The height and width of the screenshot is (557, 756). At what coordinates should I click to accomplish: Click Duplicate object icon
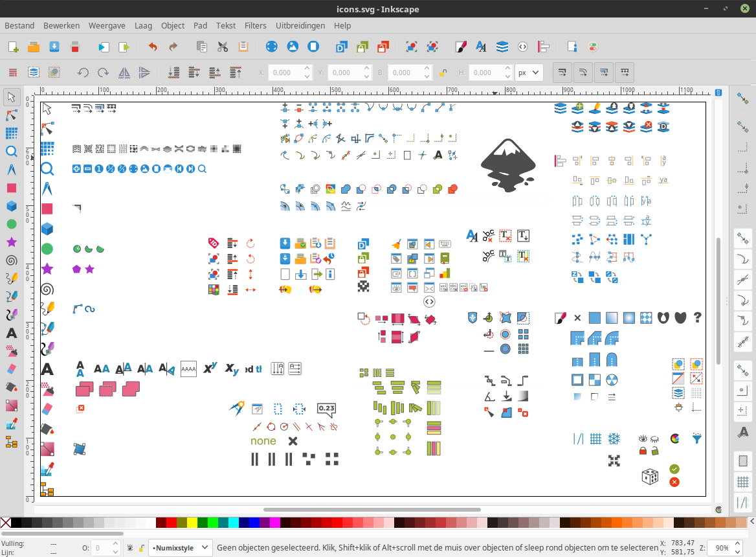(x=341, y=47)
